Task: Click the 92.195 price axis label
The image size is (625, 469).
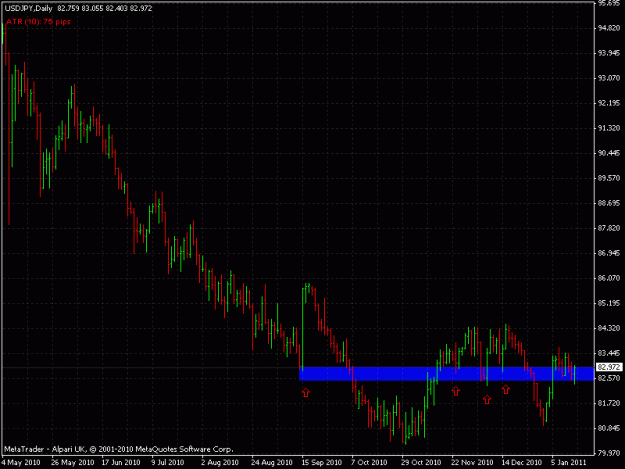Action: pyautogui.click(x=609, y=103)
